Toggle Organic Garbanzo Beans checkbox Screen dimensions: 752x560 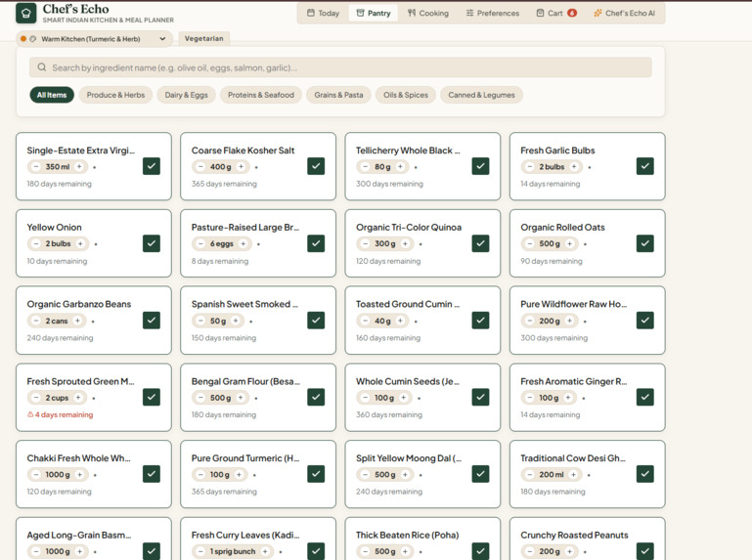coord(152,321)
